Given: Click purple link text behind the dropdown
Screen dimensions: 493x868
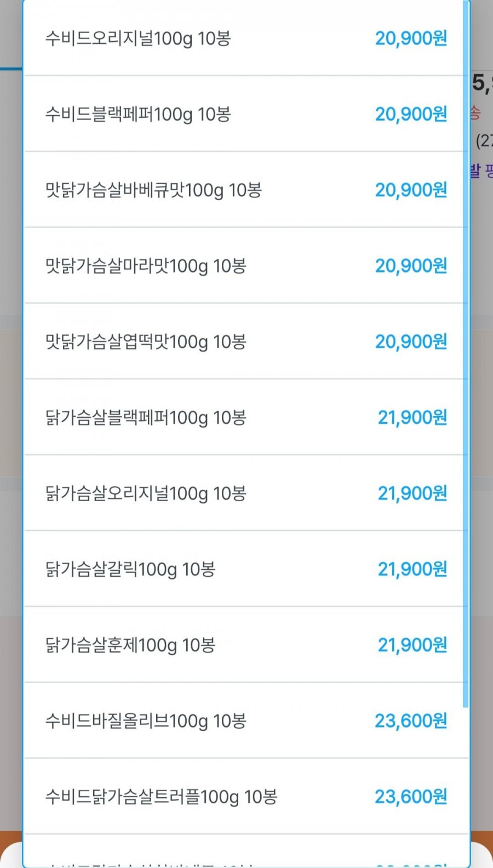Looking at the screenshot, I should (x=482, y=171).
